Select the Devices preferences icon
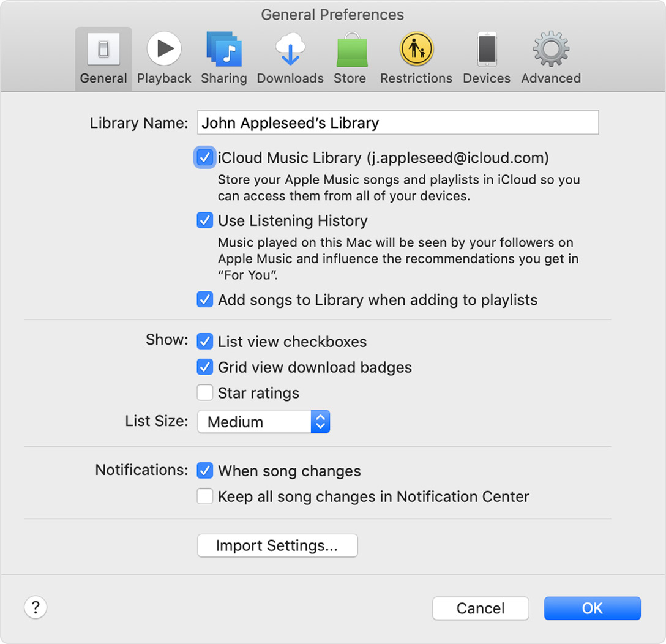The height and width of the screenshot is (644, 666). [x=486, y=57]
